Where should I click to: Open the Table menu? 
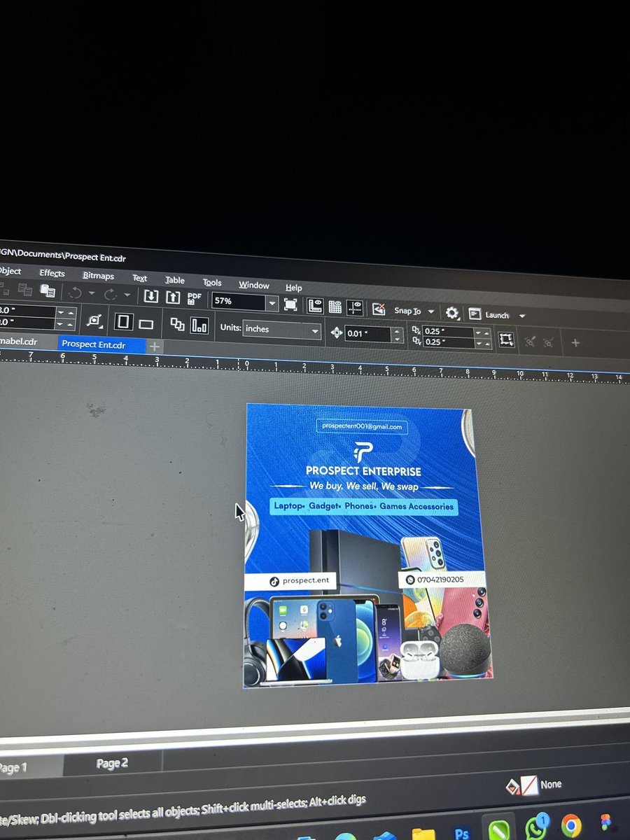click(x=175, y=280)
